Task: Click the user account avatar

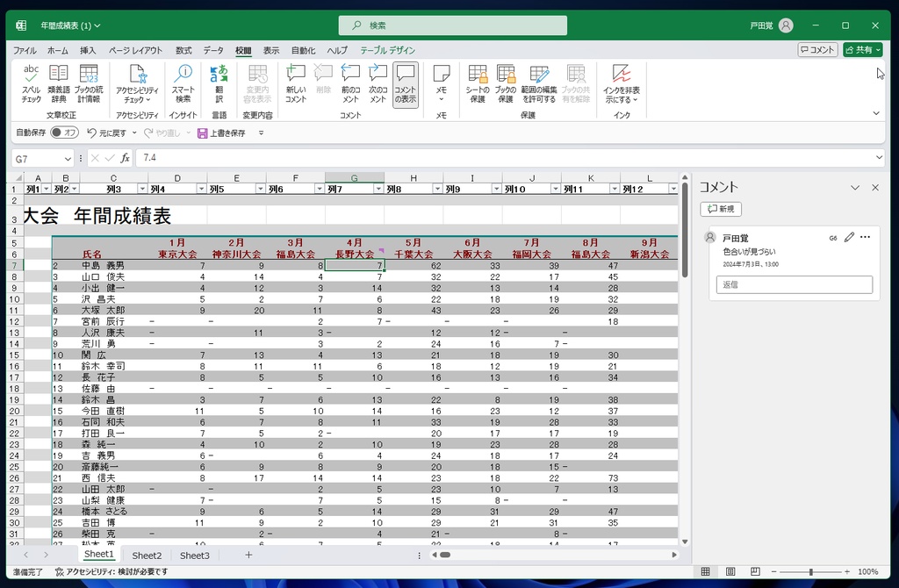Action: click(786, 25)
